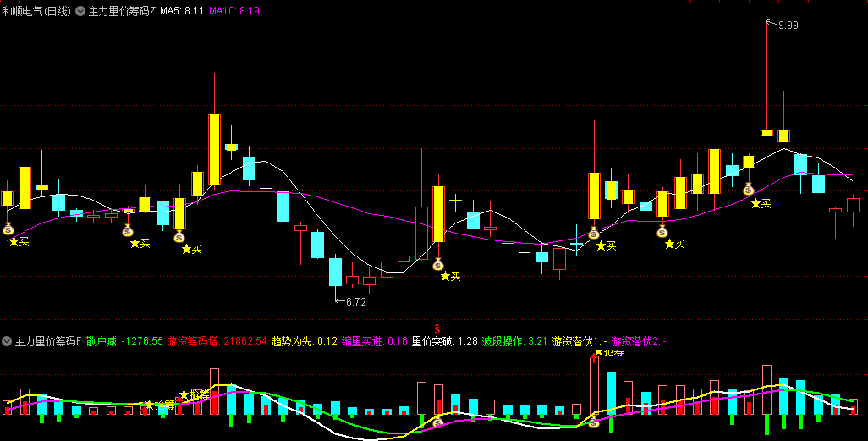Select the 主力量价筹码Z indicator name
Screen dimensions: 868x441
point(123,11)
